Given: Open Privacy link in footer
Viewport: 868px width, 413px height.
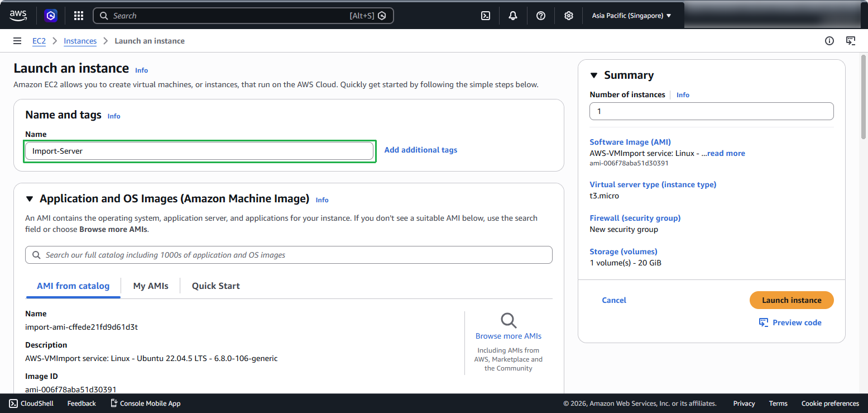Looking at the screenshot, I should (x=744, y=403).
